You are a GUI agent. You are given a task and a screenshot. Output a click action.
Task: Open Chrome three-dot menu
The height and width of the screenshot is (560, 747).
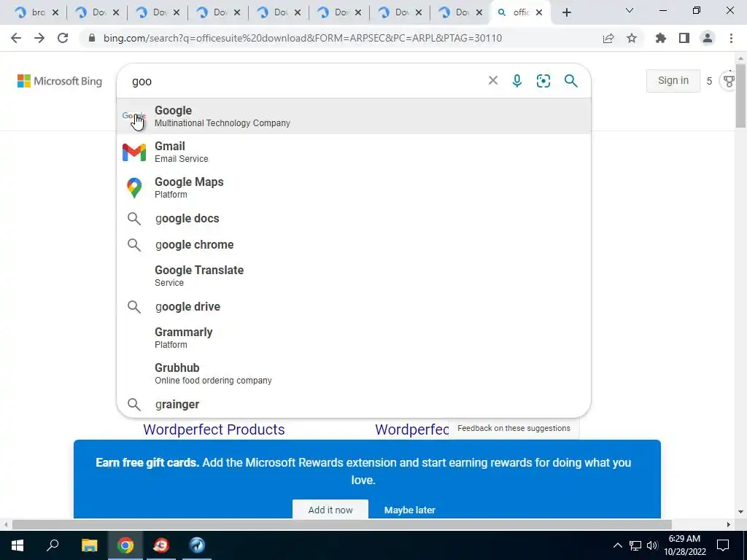(731, 38)
